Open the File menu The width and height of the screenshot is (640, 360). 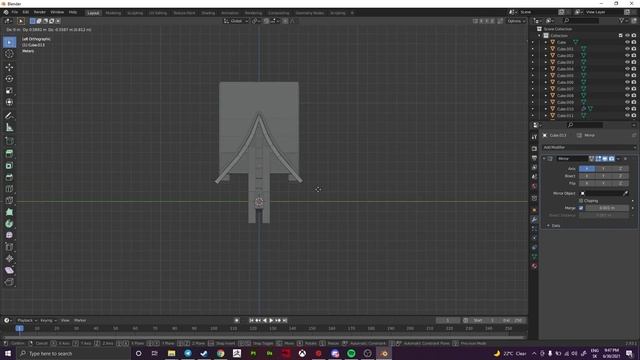coord(15,12)
